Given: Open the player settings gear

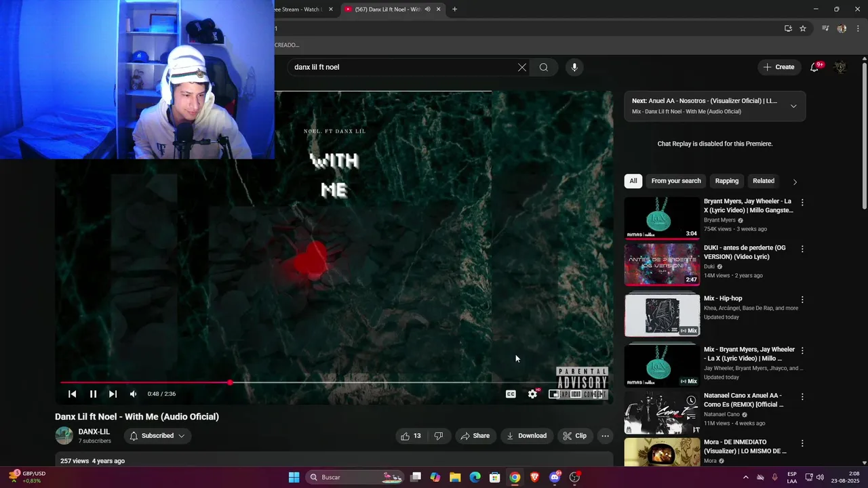Looking at the screenshot, I should pyautogui.click(x=533, y=394).
